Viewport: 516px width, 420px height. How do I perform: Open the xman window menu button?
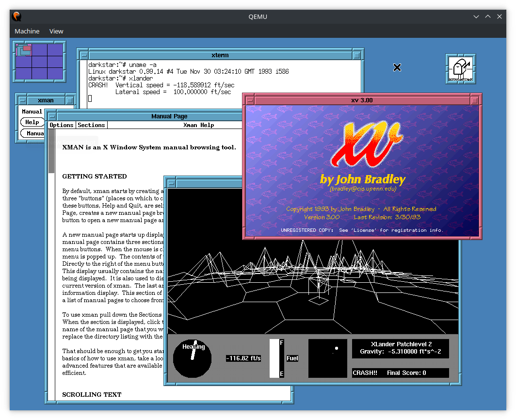coord(22,100)
